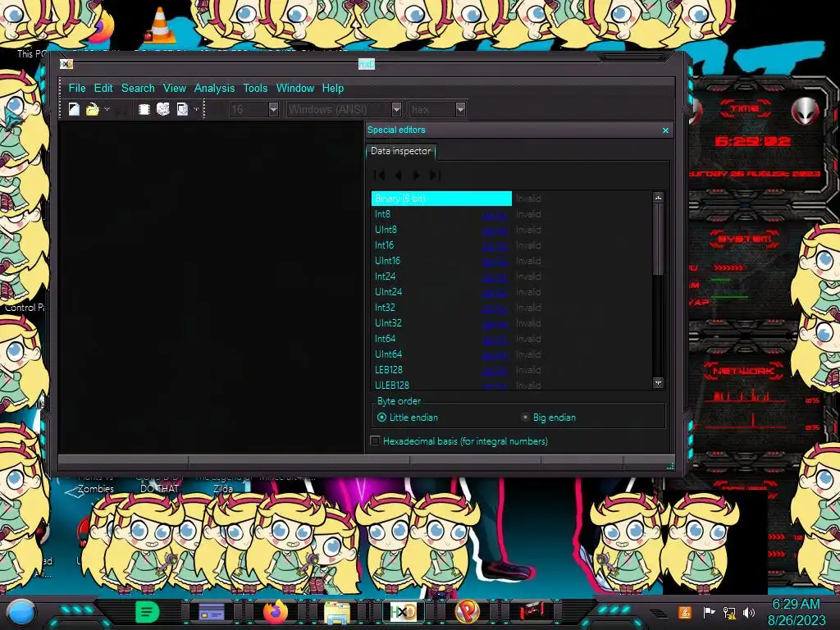Image resolution: width=840 pixels, height=630 pixels.
Task: Close the Special editors panel
Action: click(x=665, y=130)
